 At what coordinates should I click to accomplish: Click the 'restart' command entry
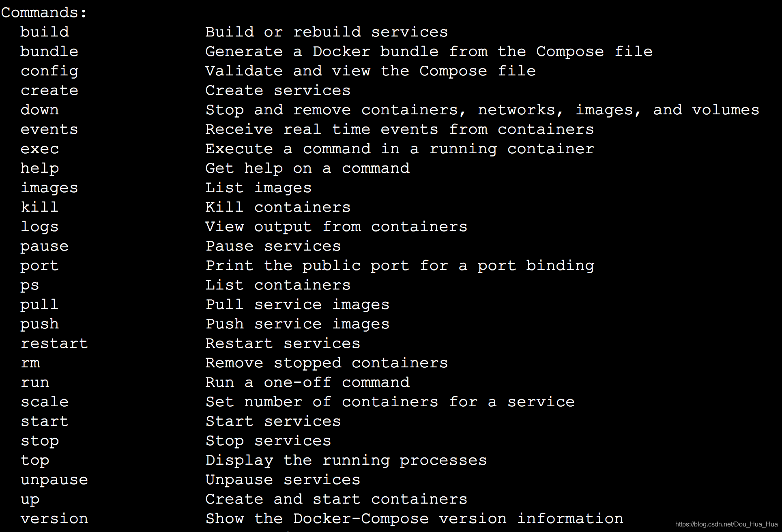pos(54,343)
